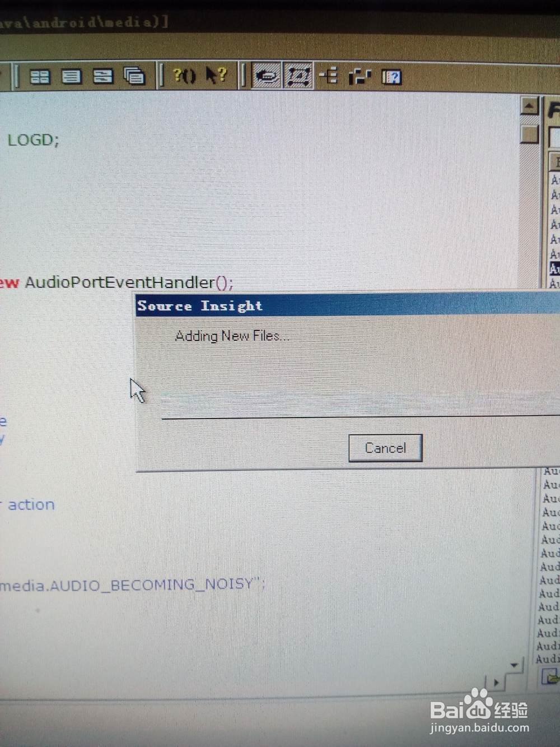Click the LOGD; text in the editor
Screen dimensions: 560x747
coord(33,140)
